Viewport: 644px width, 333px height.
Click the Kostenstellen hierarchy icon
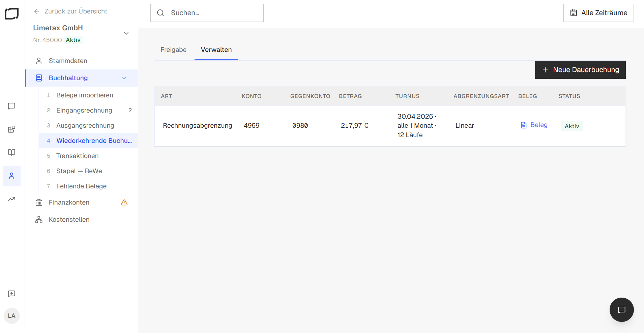[39, 220]
